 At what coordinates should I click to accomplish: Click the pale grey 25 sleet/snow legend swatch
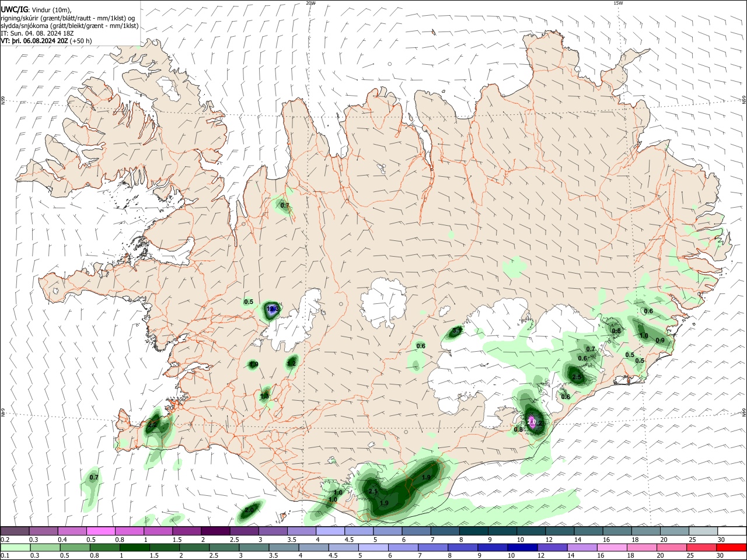[x=703, y=531]
